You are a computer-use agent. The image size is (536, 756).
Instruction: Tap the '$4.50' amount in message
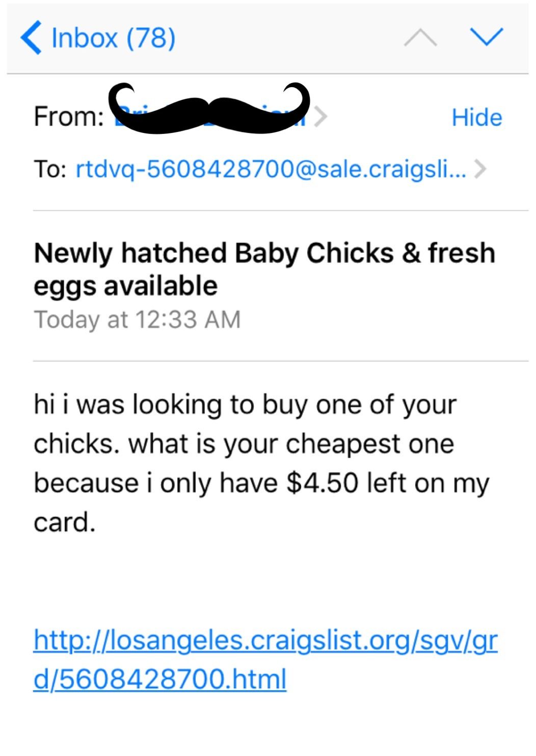322,483
